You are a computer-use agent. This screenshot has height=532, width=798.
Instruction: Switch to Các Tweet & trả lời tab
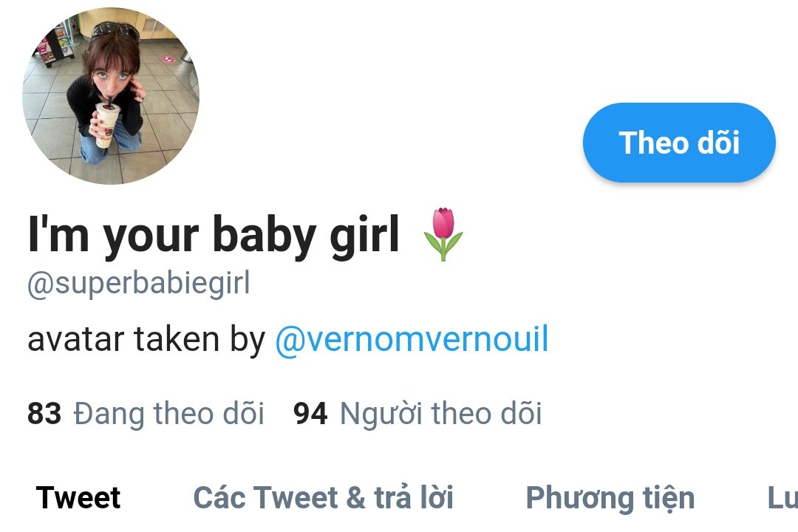323,497
